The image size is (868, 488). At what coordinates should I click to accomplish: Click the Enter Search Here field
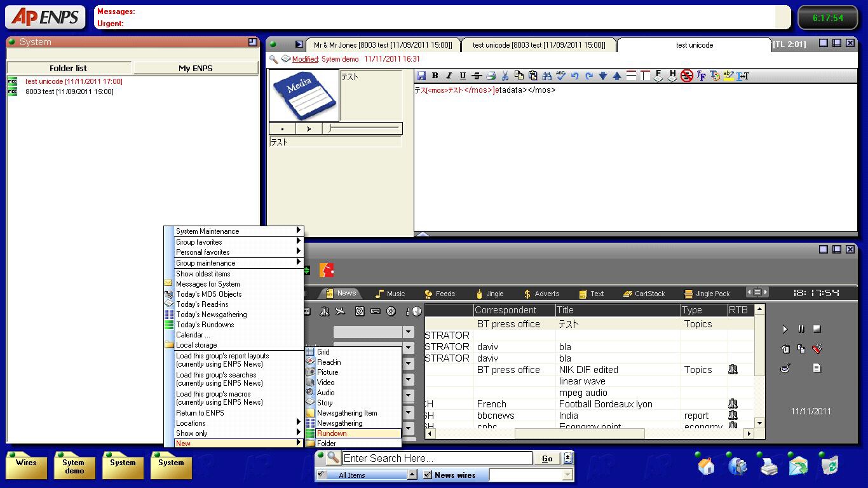(437, 458)
